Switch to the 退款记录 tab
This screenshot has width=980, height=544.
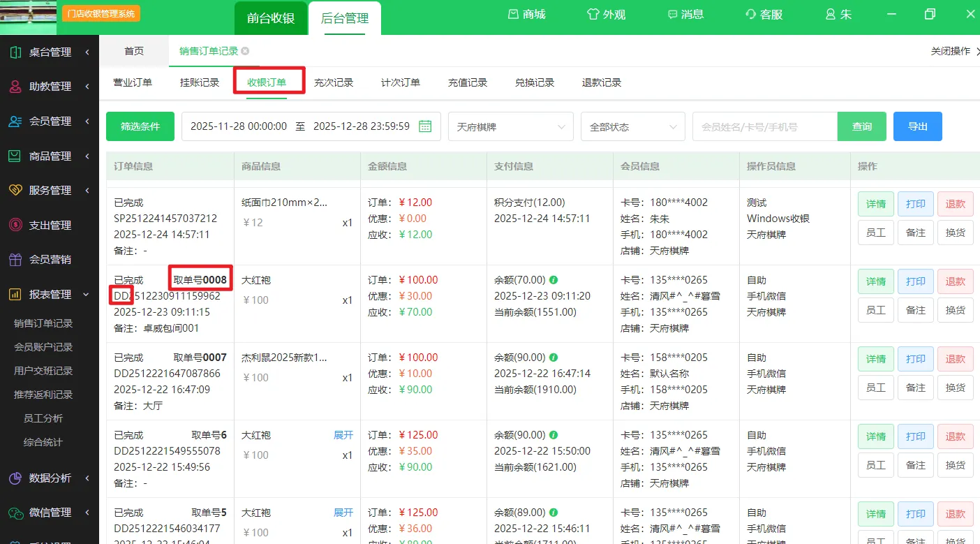click(x=601, y=82)
